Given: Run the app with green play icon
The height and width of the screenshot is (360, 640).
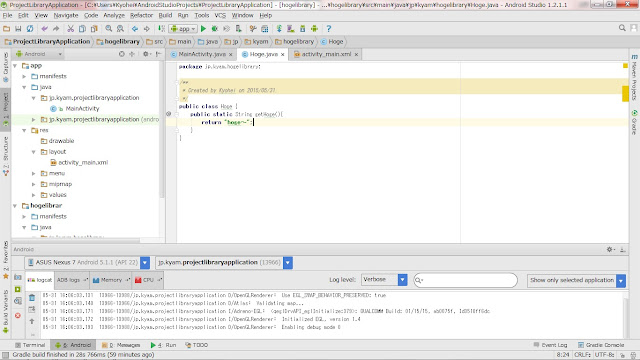Looking at the screenshot, I should (203, 29).
